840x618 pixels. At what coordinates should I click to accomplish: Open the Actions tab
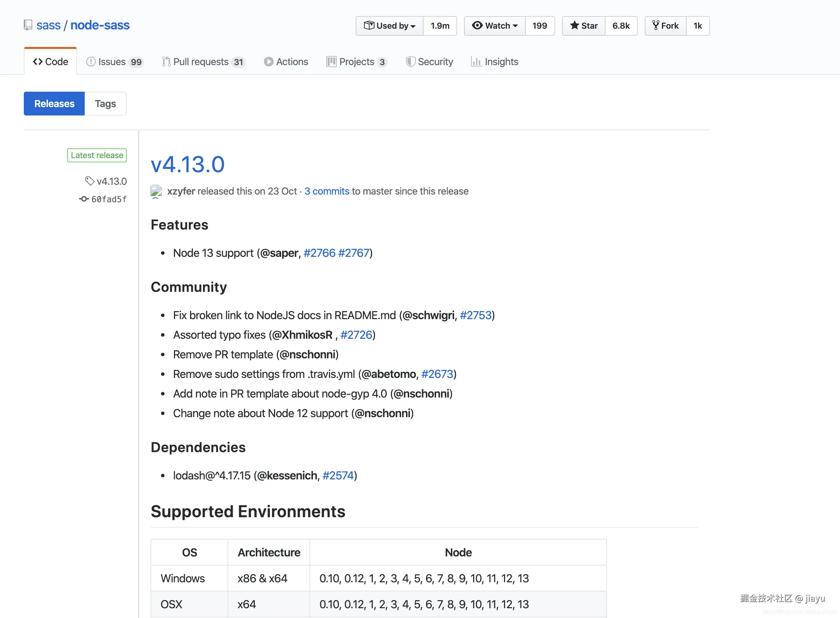point(286,62)
